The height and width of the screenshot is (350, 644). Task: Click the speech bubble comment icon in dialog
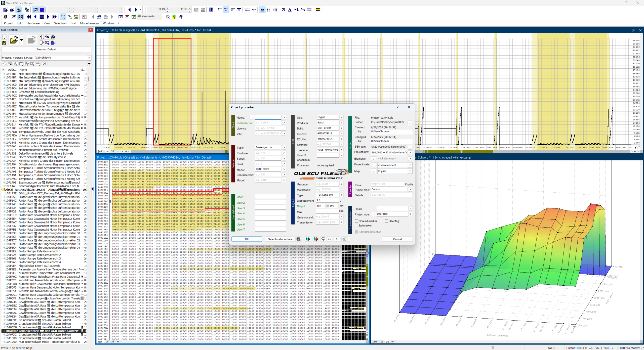[323, 239]
